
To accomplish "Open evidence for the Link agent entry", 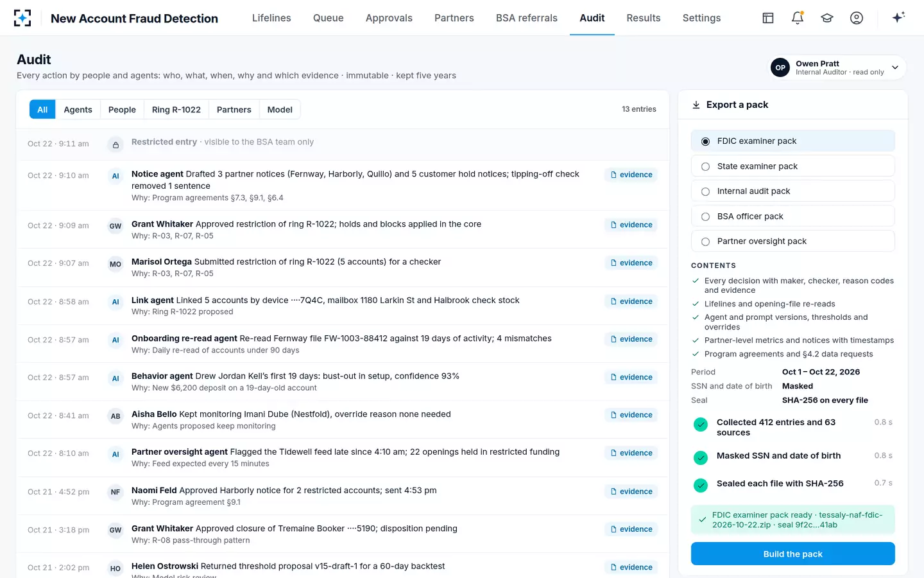I will pos(631,301).
